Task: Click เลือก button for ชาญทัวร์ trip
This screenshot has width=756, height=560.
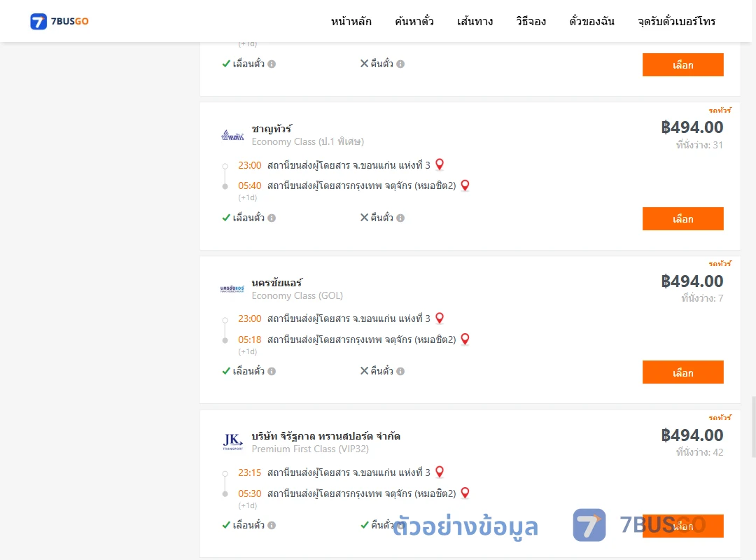Action: [682, 219]
